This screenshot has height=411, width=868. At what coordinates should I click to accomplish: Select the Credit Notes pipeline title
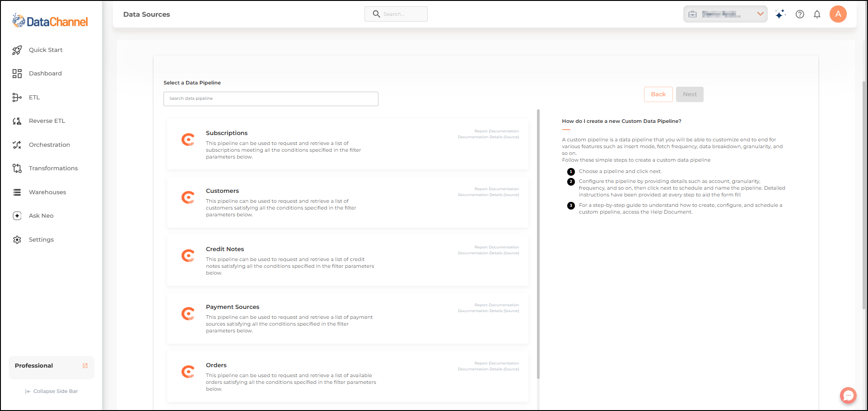pos(225,249)
